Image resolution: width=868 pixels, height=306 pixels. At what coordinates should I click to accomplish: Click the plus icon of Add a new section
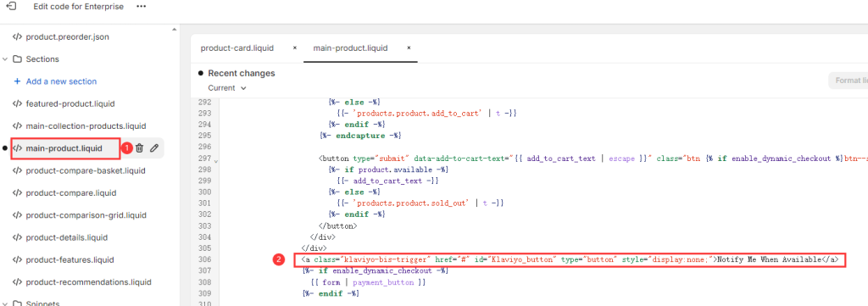[17, 81]
